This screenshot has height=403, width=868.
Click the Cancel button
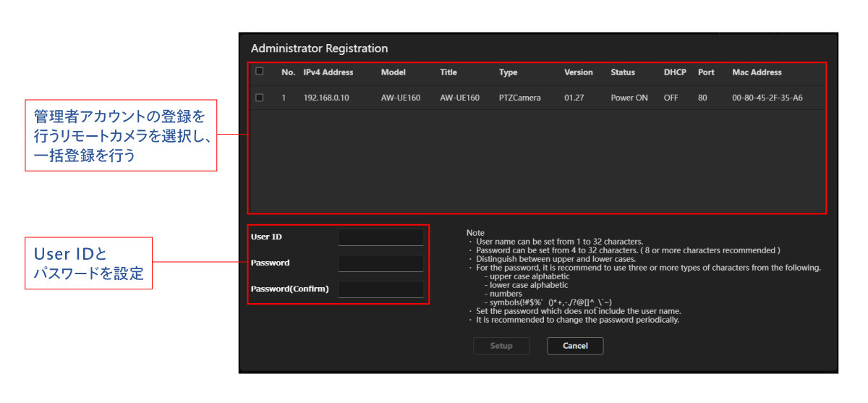coord(575,346)
